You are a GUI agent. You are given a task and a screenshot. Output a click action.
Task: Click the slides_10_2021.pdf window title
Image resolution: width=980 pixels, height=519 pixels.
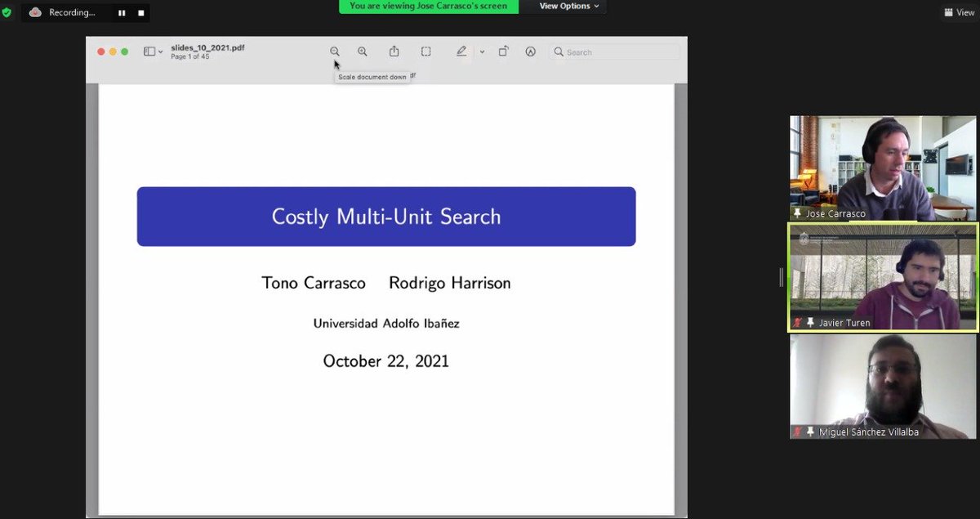click(x=207, y=47)
